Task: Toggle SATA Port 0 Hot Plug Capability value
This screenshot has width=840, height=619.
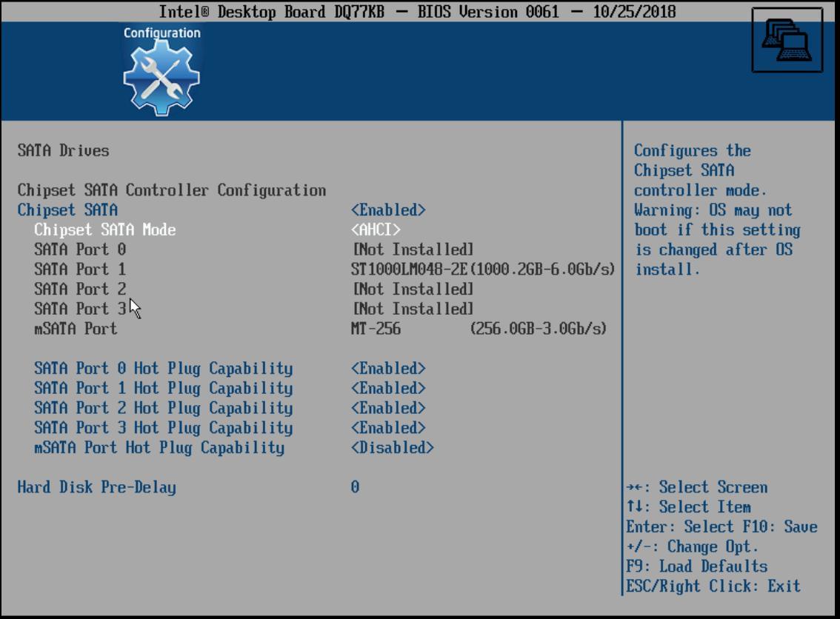Action: [x=388, y=369]
